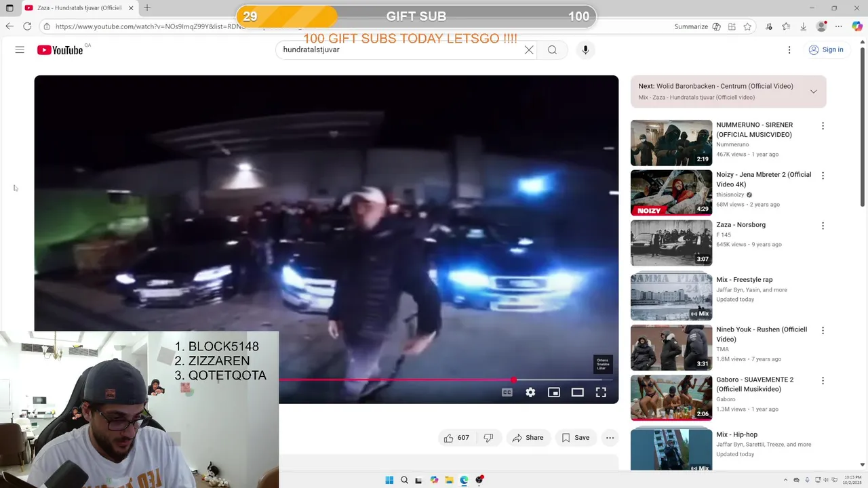Toggle closed captions on the player
The width and height of the screenshot is (868, 488).
(507, 392)
